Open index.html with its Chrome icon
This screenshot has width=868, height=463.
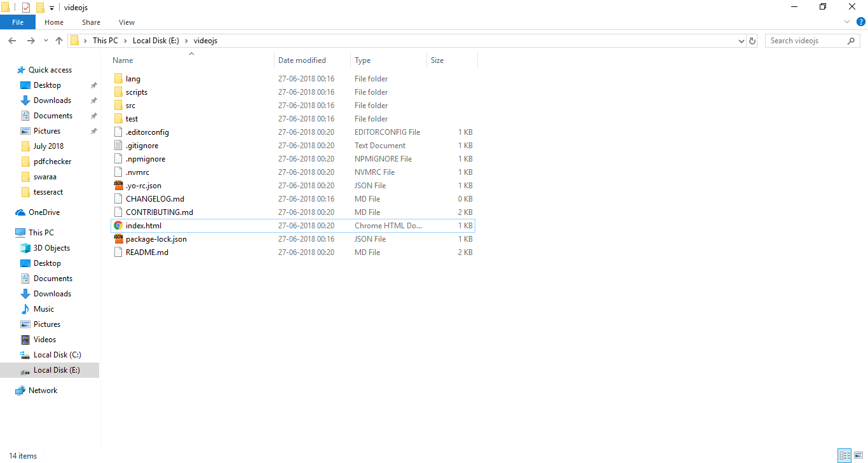tap(118, 225)
